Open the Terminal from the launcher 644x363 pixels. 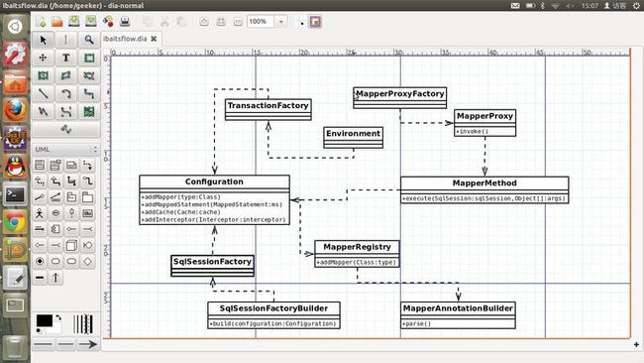tap(15, 194)
